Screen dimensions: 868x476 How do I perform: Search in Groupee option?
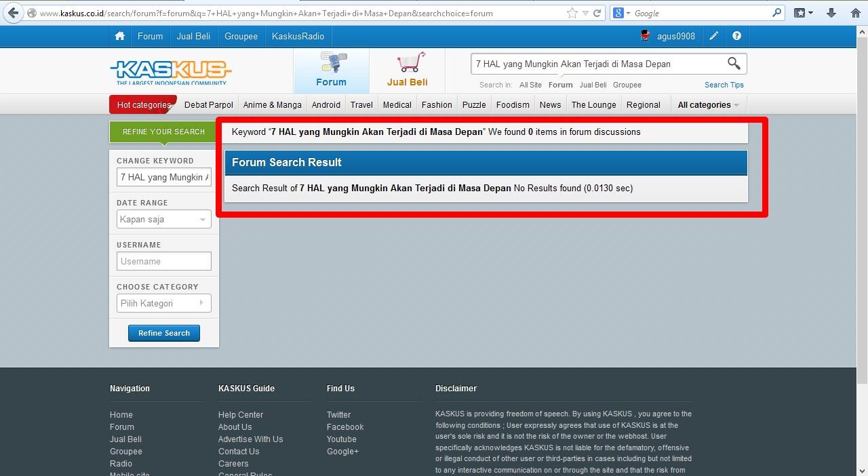[627, 85]
